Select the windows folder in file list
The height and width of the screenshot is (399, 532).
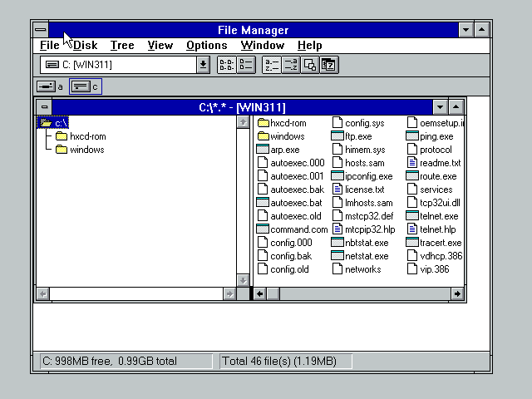[281, 136]
